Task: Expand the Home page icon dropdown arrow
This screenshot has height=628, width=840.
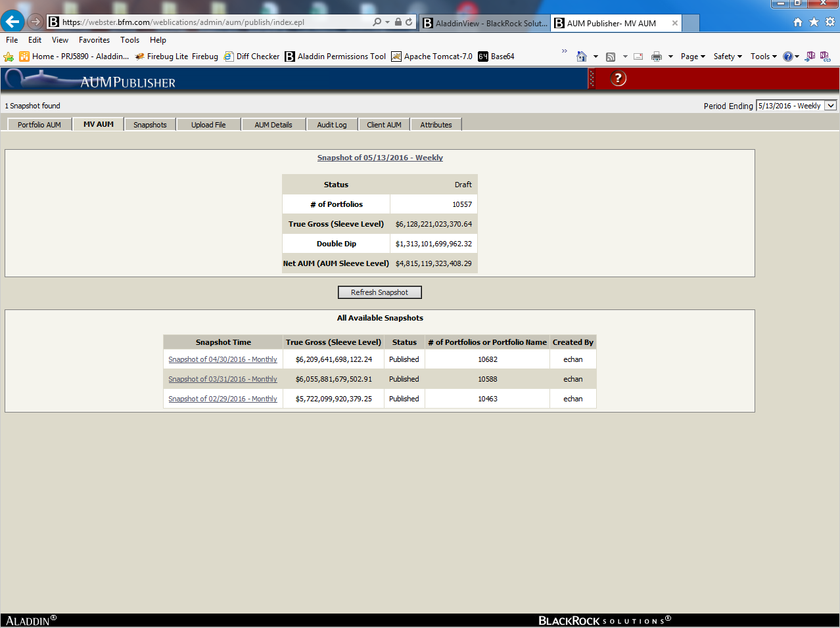Action: [x=595, y=56]
